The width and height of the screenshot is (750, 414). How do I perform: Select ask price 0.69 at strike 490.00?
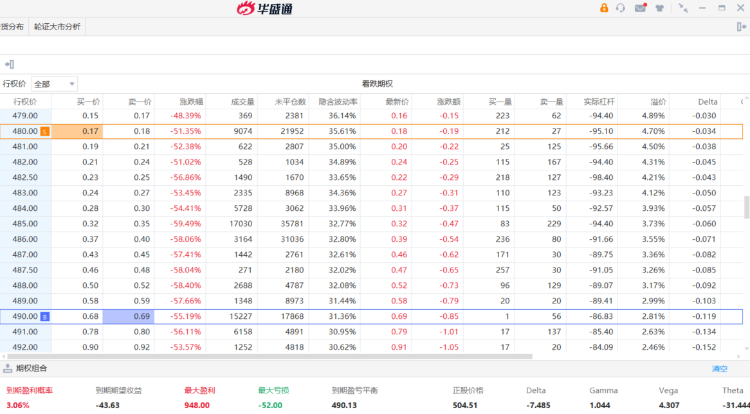click(129, 316)
